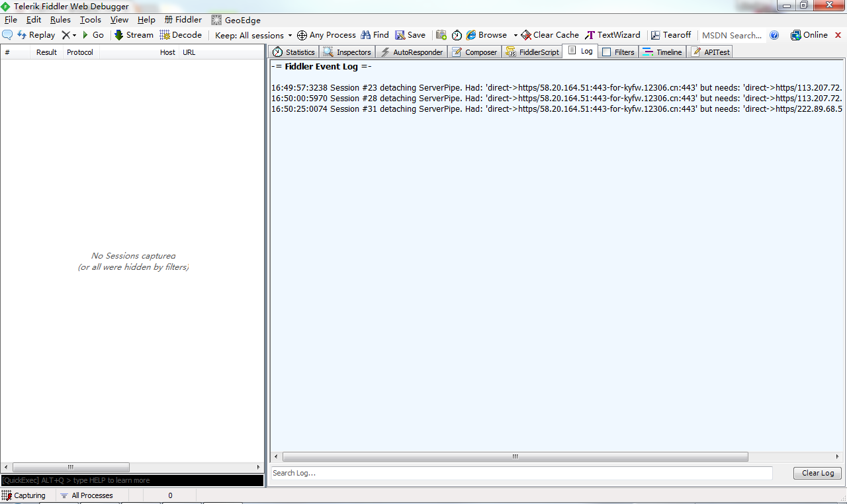Viewport: 847px width, 504px height.
Task: Click the Search Log input field
Action: [x=521, y=473]
